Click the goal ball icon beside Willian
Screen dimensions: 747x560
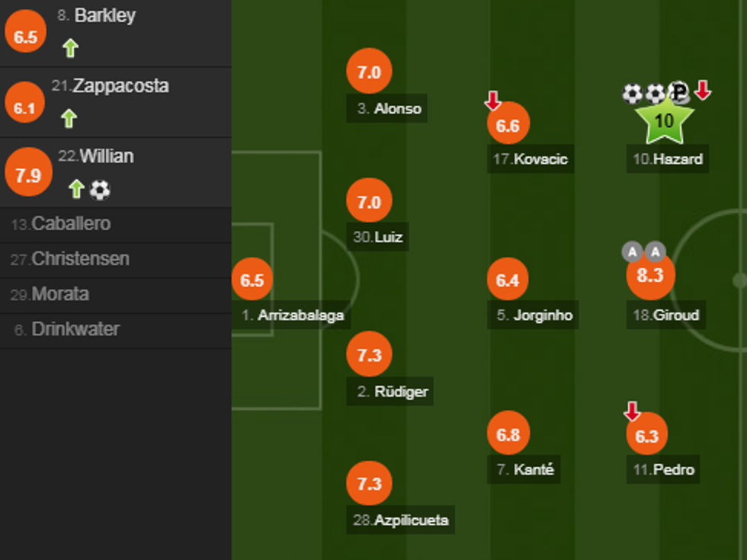coord(100,190)
